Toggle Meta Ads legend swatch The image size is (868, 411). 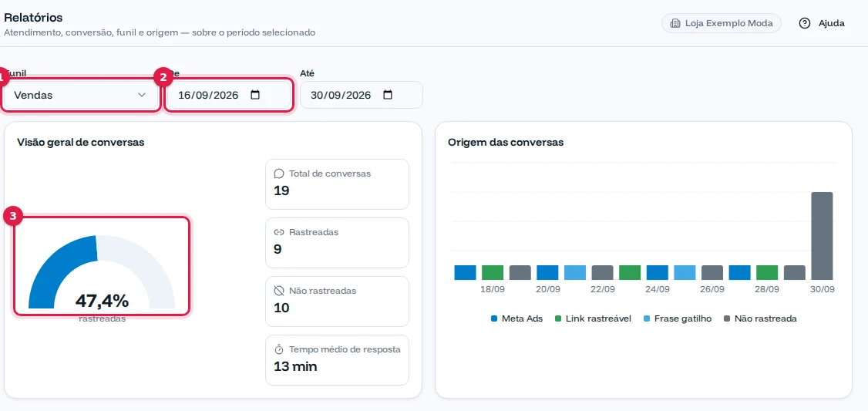pos(494,319)
